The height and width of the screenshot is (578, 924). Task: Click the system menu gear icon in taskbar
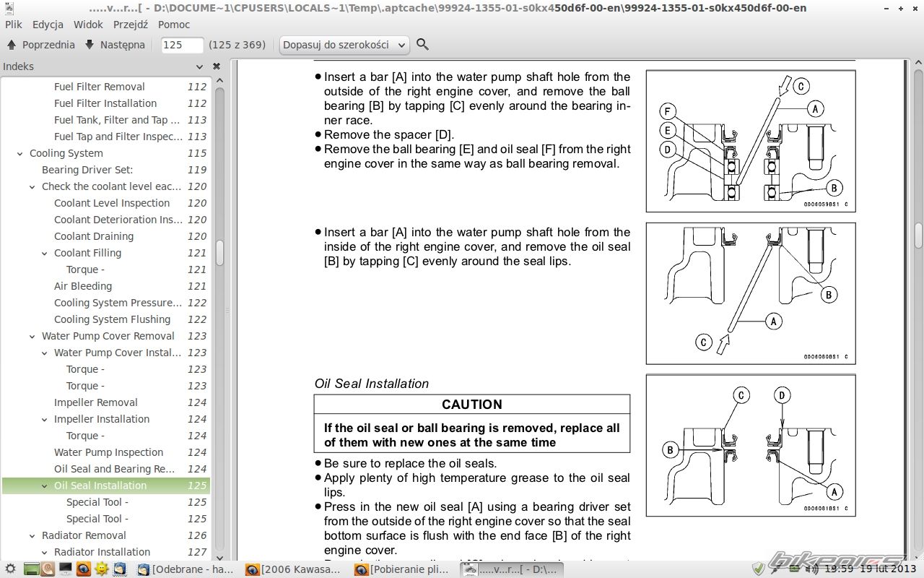10,569
